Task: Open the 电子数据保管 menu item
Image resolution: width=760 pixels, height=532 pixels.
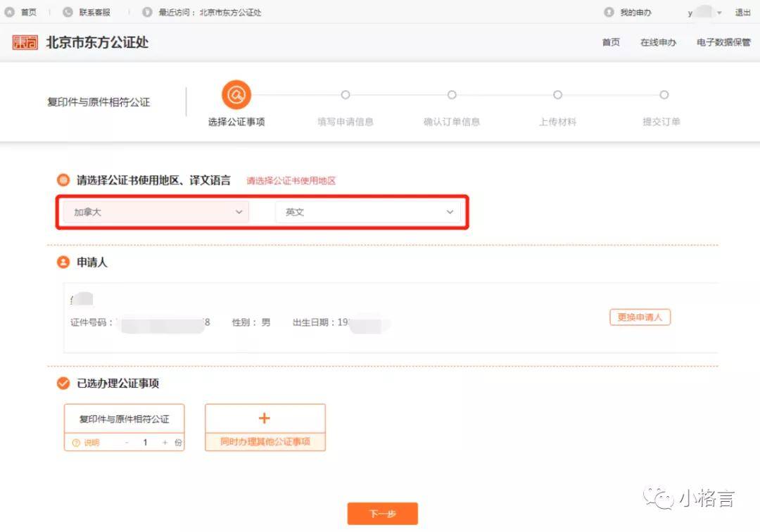Action: tap(723, 42)
